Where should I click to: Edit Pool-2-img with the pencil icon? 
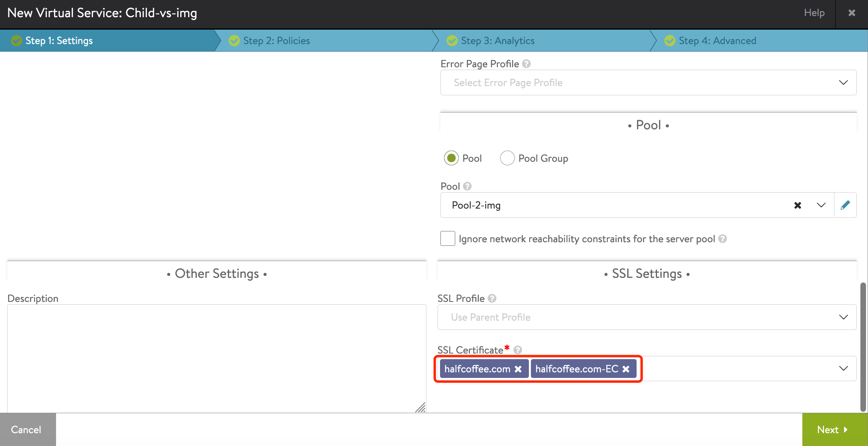845,205
